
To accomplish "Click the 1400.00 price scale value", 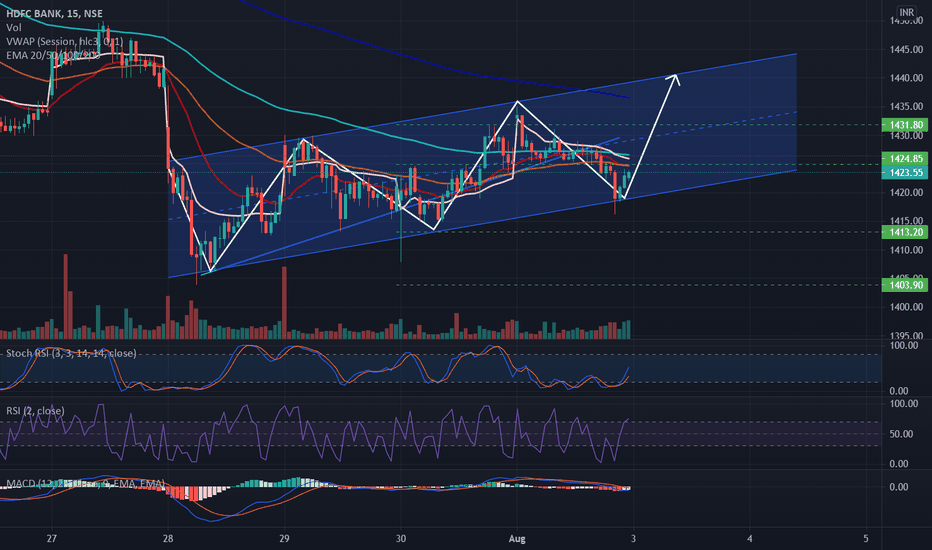I will point(906,307).
